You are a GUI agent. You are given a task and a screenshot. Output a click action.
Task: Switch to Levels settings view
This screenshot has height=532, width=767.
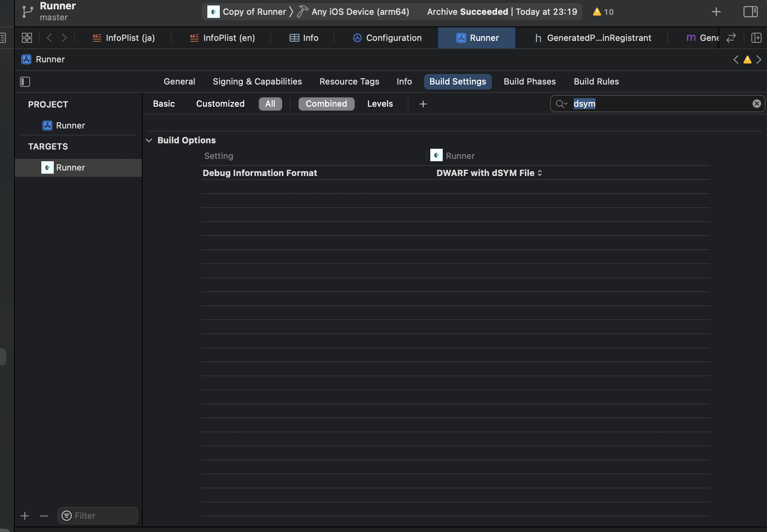click(x=380, y=104)
